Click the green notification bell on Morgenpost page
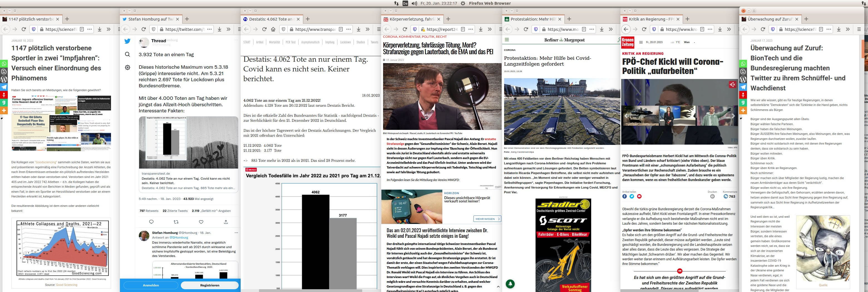 click(510, 284)
